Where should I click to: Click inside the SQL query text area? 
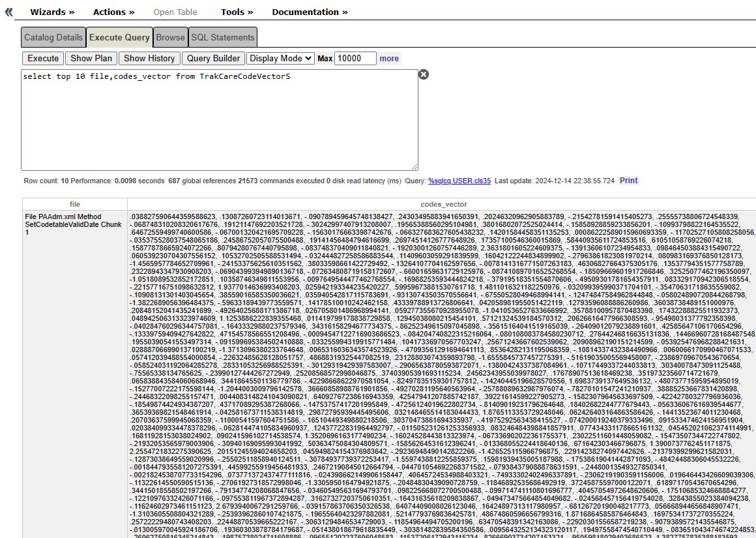[x=219, y=124]
